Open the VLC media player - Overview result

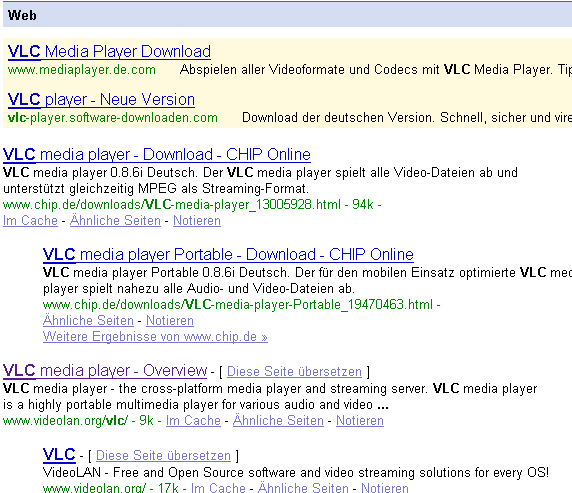pyautogui.click(x=105, y=371)
